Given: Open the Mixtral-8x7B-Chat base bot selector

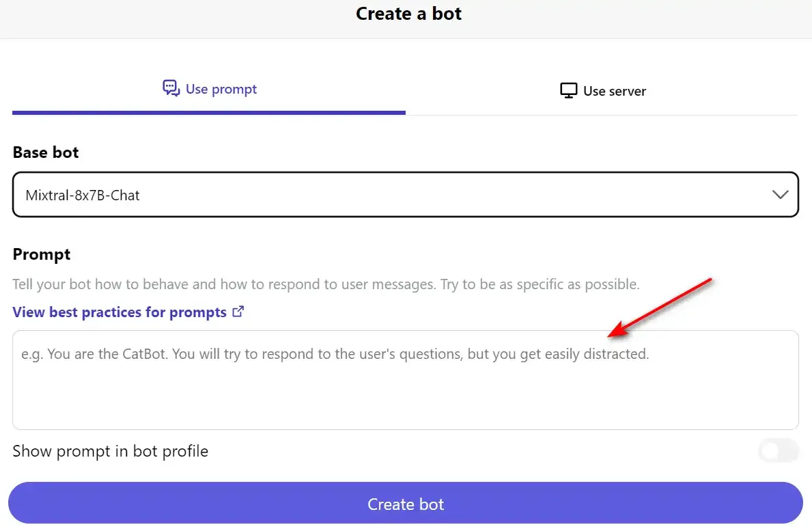Looking at the screenshot, I should (x=406, y=194).
